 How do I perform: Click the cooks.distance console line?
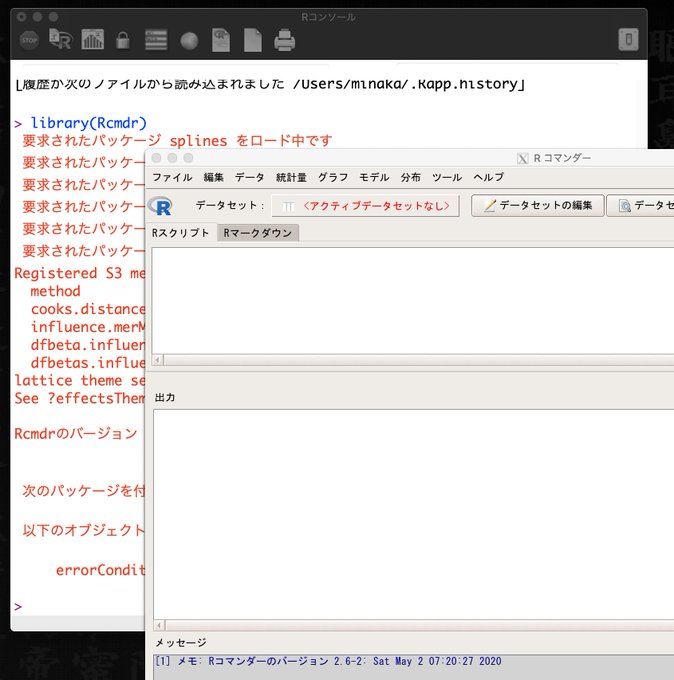click(88, 309)
